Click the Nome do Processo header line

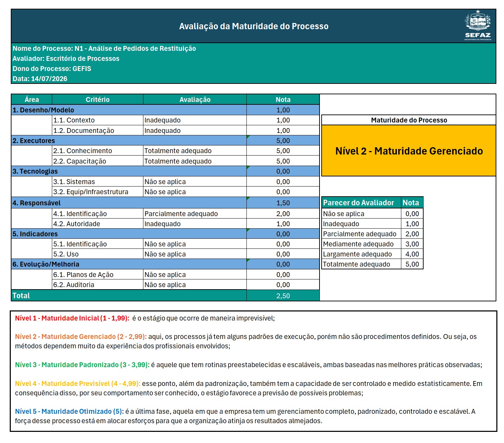[x=104, y=48]
